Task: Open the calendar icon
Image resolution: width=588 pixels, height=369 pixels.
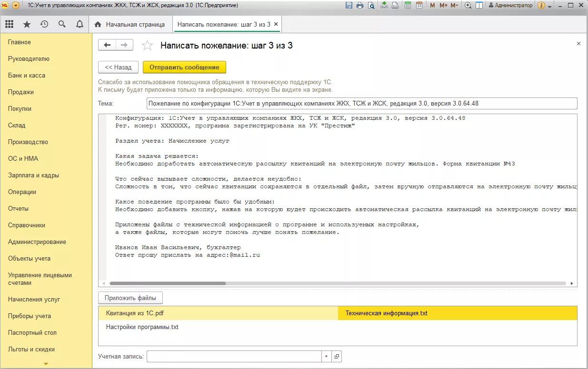Action: point(419,5)
